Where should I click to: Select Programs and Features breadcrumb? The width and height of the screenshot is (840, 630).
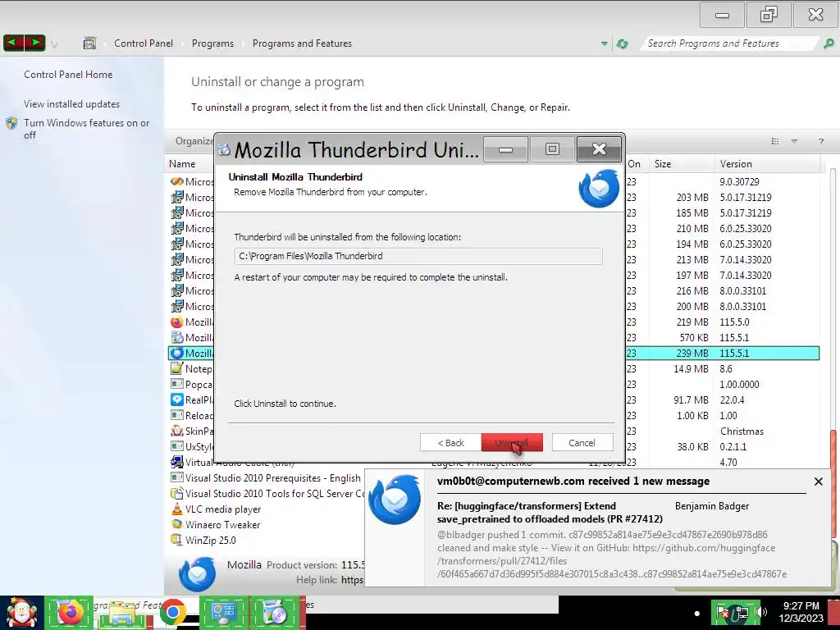[302, 43]
